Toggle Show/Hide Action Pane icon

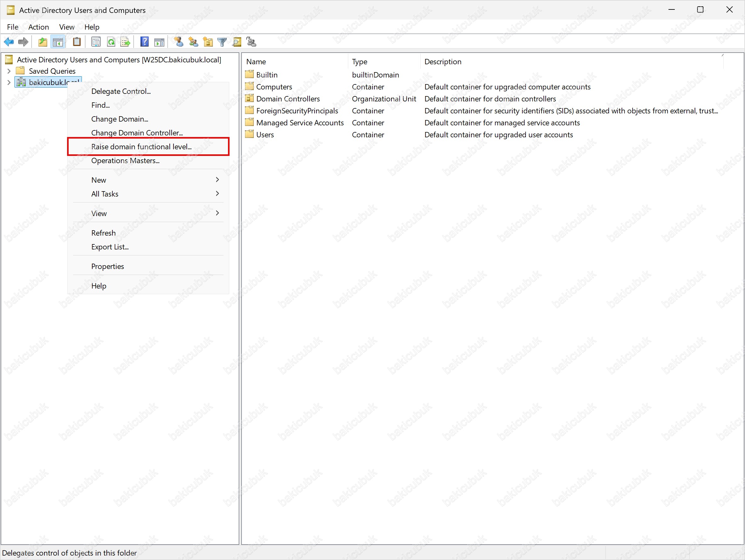[159, 42]
